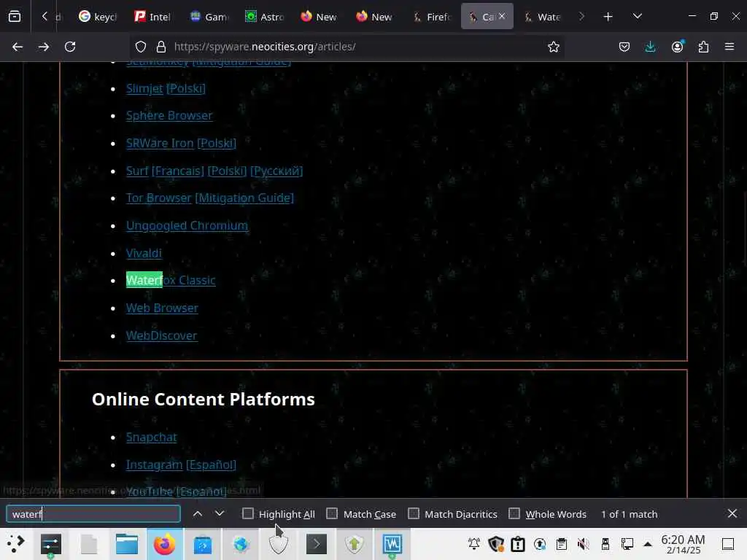This screenshot has height=560, width=747.
Task: Open Slimjet Polski translation
Action: (x=186, y=88)
